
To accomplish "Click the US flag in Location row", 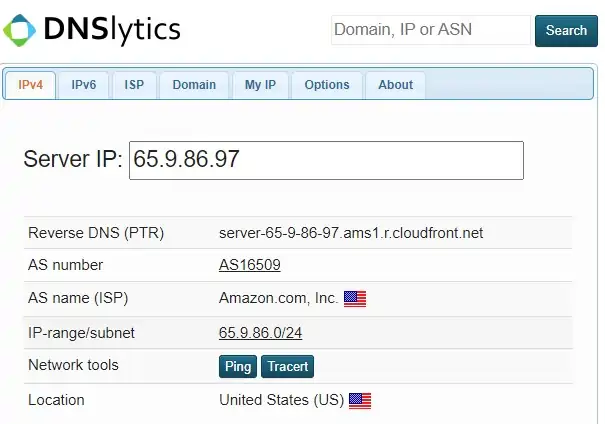I will (x=360, y=400).
